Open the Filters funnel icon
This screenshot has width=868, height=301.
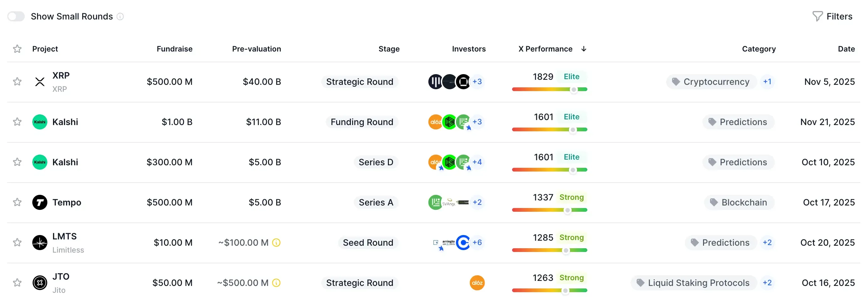coord(817,16)
